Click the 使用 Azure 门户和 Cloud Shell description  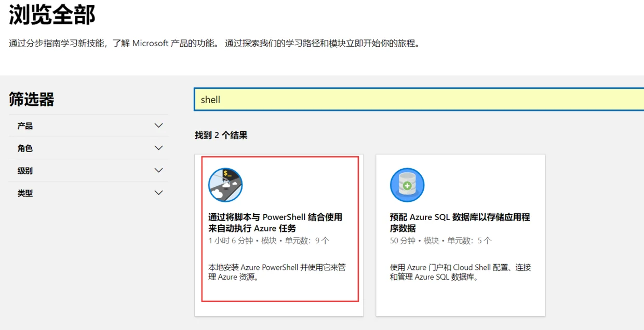tap(460, 272)
